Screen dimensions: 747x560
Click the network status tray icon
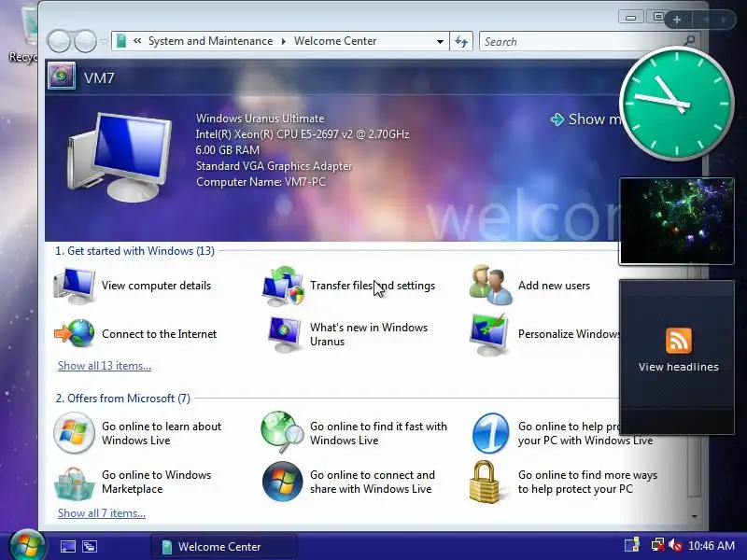click(x=658, y=545)
